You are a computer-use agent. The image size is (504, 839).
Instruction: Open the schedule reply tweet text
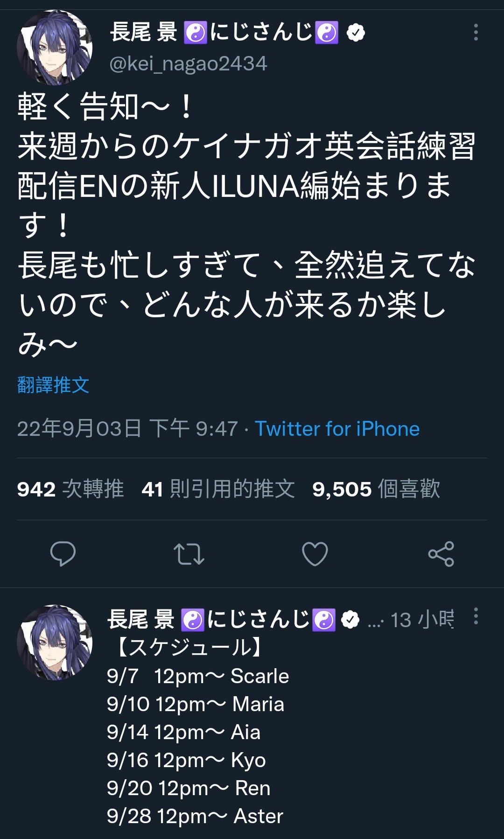point(198,732)
